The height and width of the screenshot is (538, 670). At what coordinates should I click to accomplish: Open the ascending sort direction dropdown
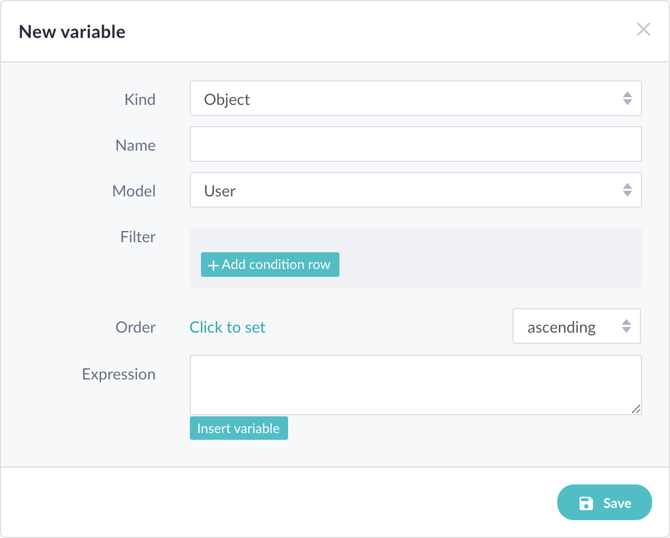pos(576,326)
